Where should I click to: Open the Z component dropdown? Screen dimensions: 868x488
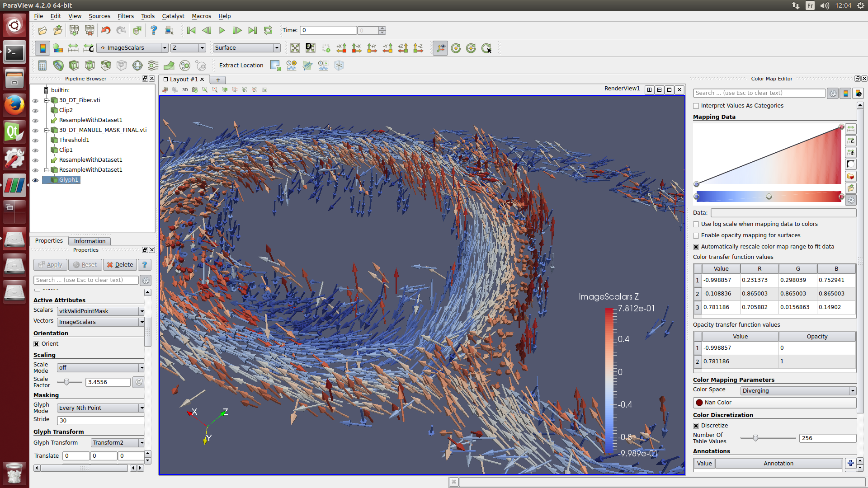coord(188,48)
